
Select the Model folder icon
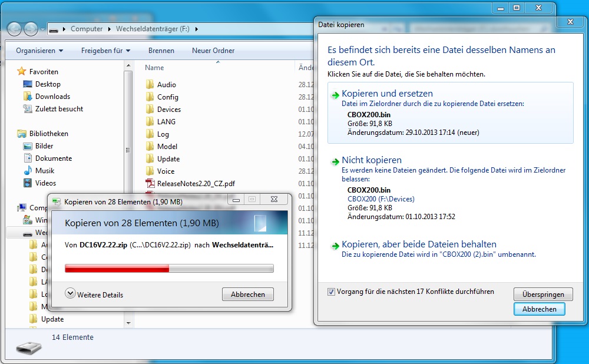click(x=150, y=147)
